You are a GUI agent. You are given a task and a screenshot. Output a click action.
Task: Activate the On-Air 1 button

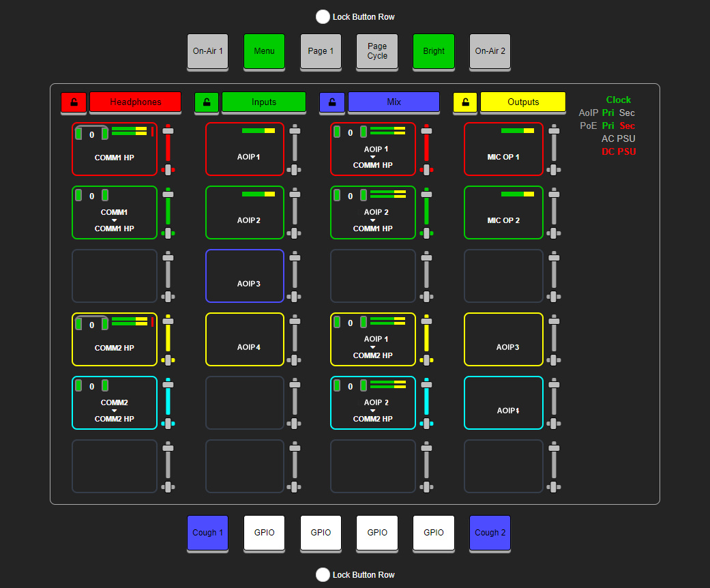tap(207, 51)
